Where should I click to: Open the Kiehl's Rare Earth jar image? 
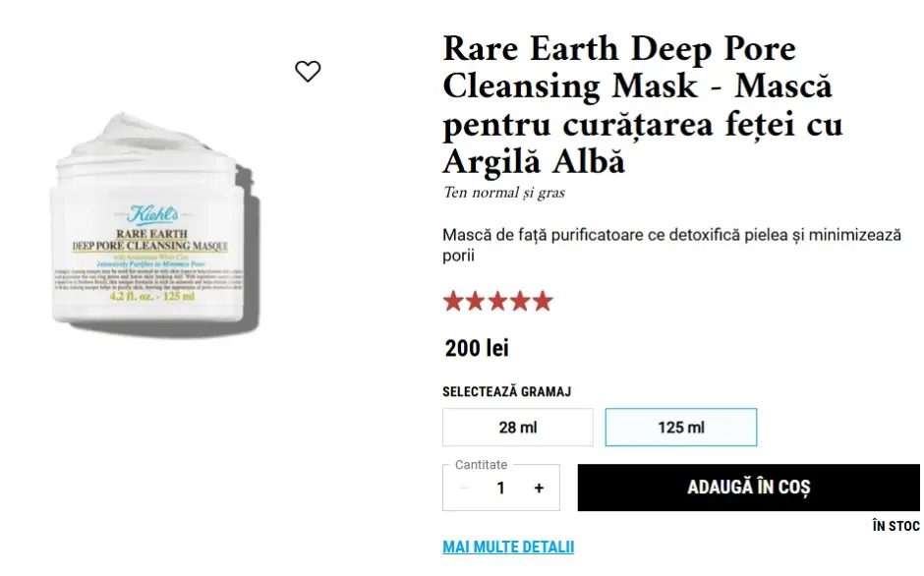[x=154, y=224]
